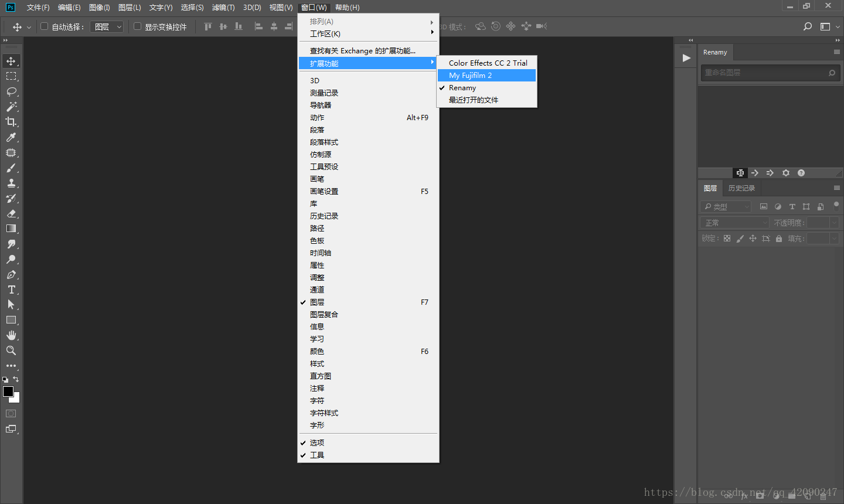Choose My Fujifilm 2 extension
Screen dimensions: 844x504
487,76
